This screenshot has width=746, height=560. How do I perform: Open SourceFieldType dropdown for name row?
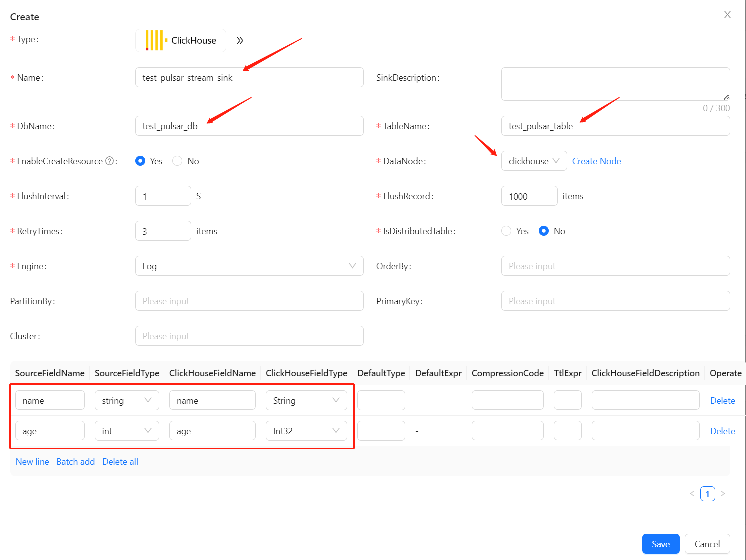[127, 401]
